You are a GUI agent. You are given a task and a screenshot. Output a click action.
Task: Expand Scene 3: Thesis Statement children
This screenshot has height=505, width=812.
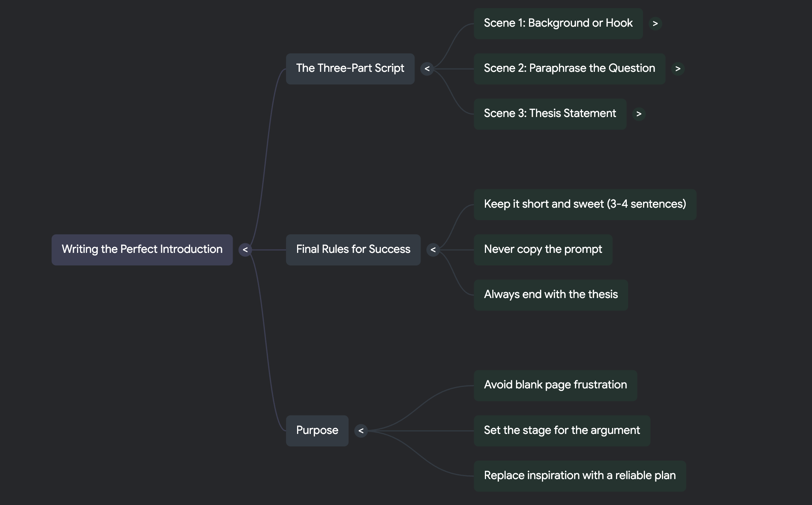(639, 114)
